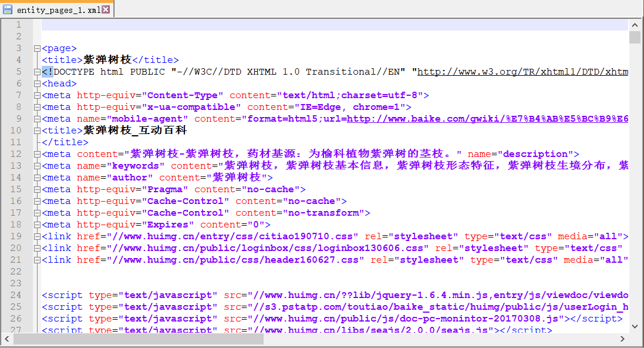Collapse the <head> fold marker on line 6
This screenshot has width=644, height=348.
click(x=37, y=84)
